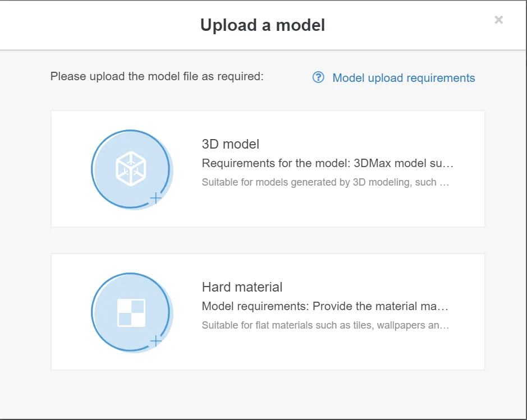Click the 3D model heading text
527x420 pixels.
click(230, 144)
